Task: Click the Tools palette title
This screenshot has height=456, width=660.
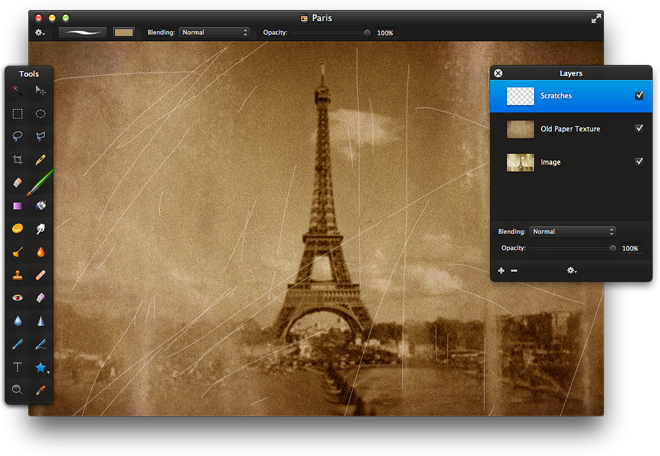Action: (x=29, y=74)
